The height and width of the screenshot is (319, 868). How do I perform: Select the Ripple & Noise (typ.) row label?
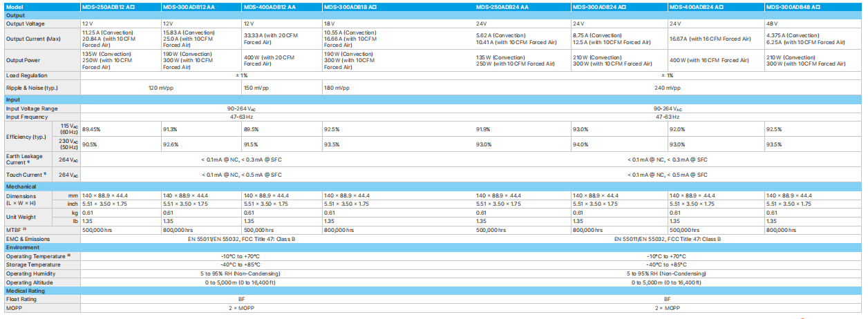(32, 88)
